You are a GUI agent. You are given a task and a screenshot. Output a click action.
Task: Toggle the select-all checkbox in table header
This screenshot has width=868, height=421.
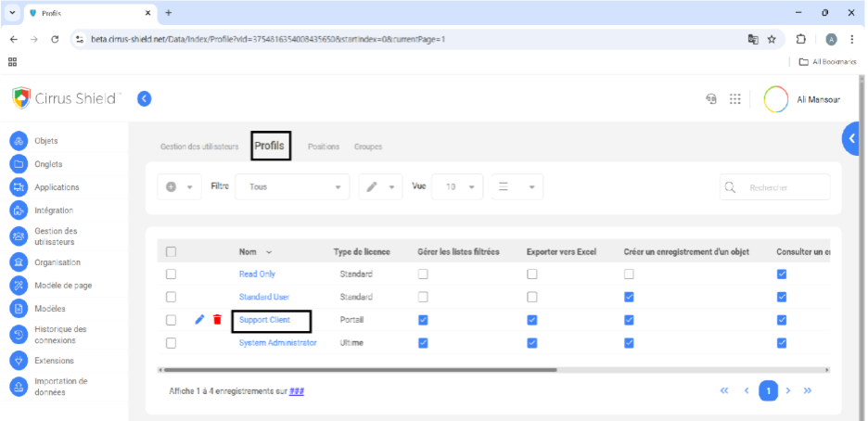(171, 251)
